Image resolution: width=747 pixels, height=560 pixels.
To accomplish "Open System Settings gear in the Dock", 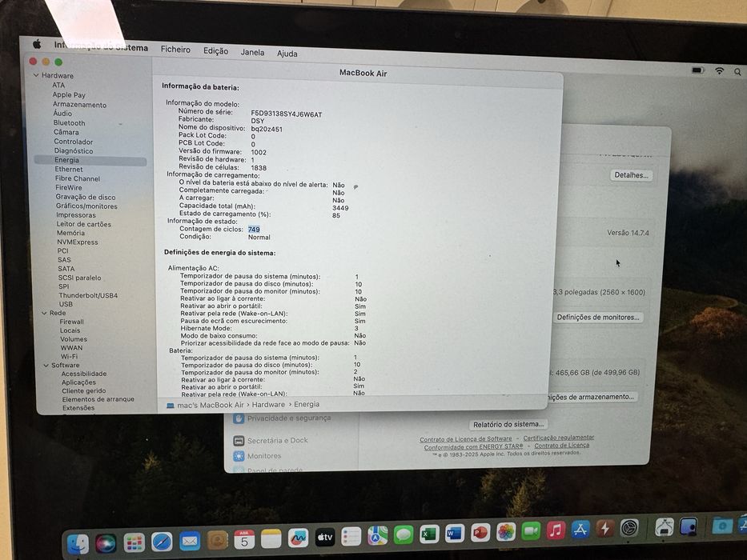I will [x=629, y=527].
